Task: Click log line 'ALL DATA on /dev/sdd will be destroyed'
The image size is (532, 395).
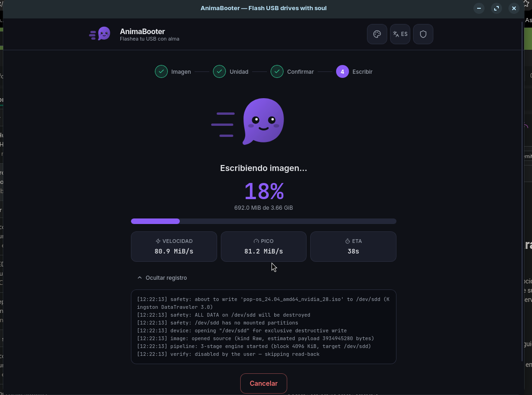Action: (x=224, y=315)
